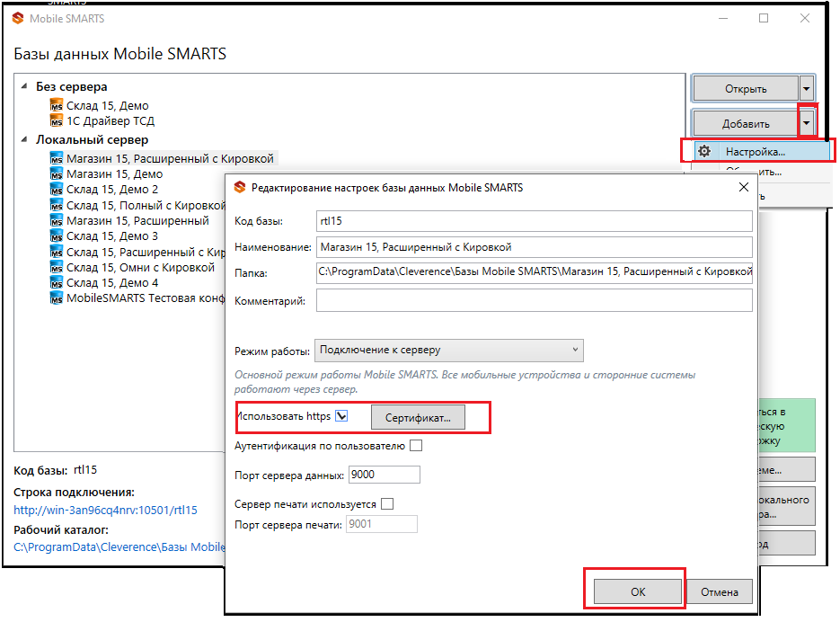
Task: Click the Добавить button
Action: 746,123
